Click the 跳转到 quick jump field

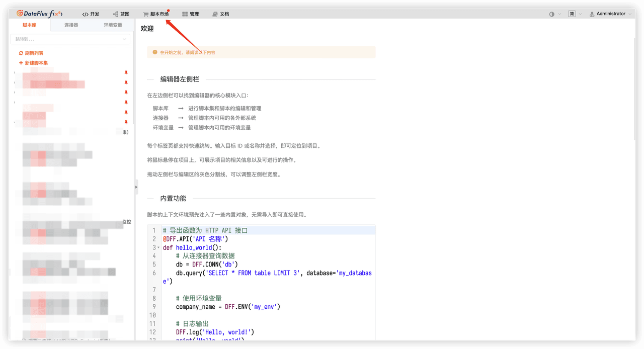tap(70, 39)
